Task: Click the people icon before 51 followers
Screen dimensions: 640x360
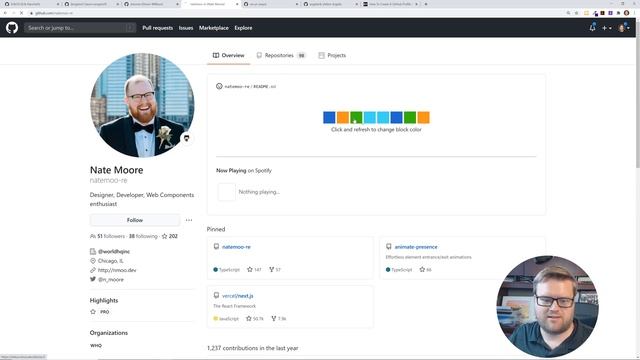Action: pos(93,236)
